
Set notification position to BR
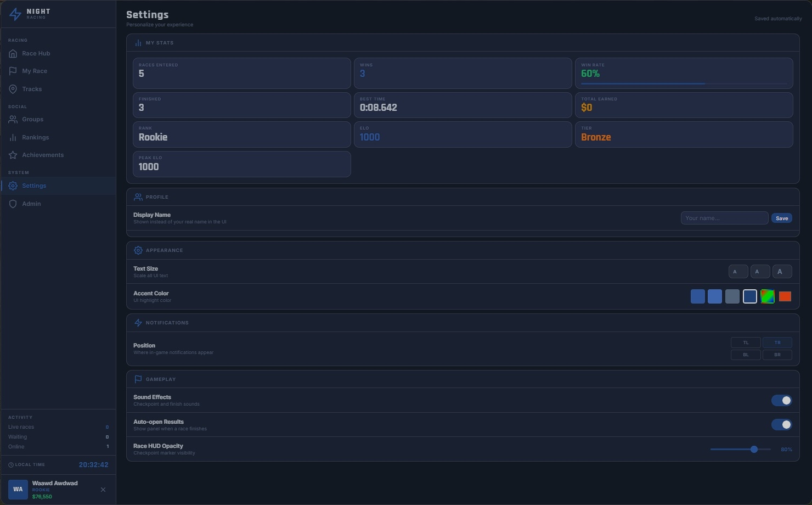tap(777, 355)
